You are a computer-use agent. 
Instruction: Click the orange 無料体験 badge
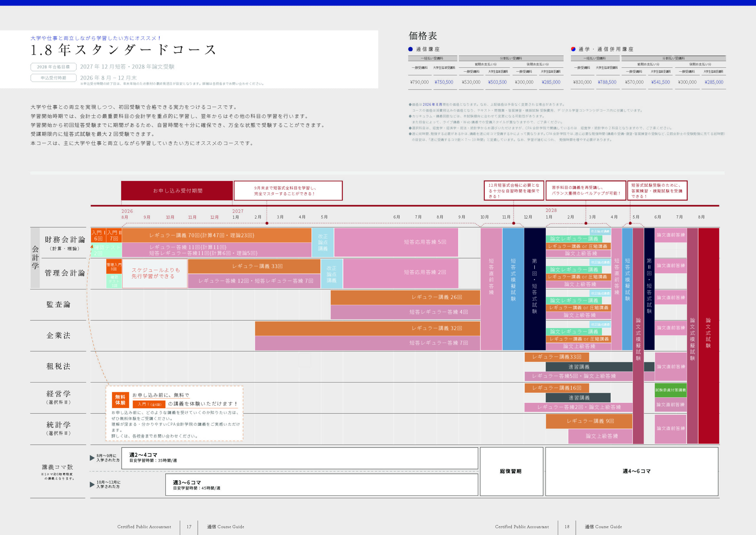point(120,400)
